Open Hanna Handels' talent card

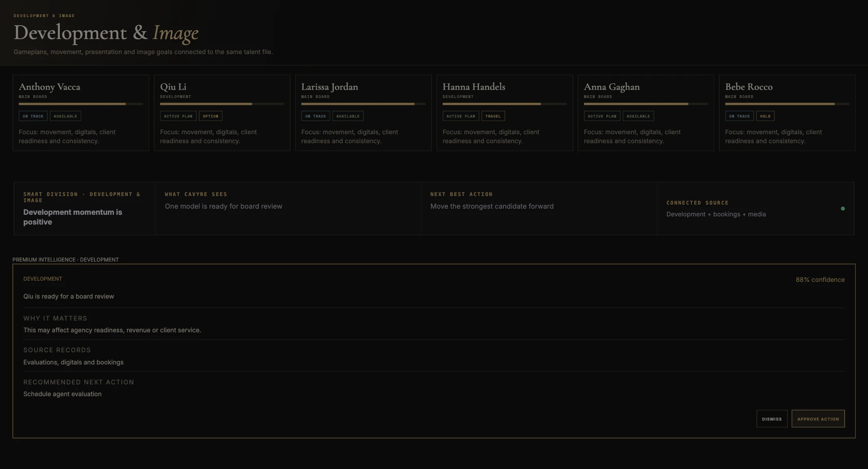click(x=505, y=113)
